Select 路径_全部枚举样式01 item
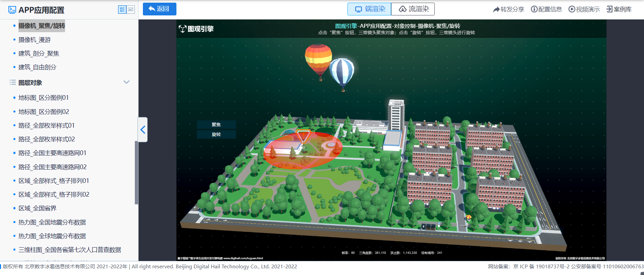This screenshot has height=275, width=644. (x=46, y=126)
